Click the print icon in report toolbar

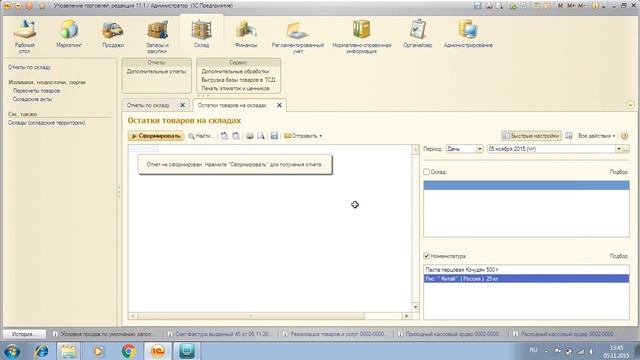[249, 136]
